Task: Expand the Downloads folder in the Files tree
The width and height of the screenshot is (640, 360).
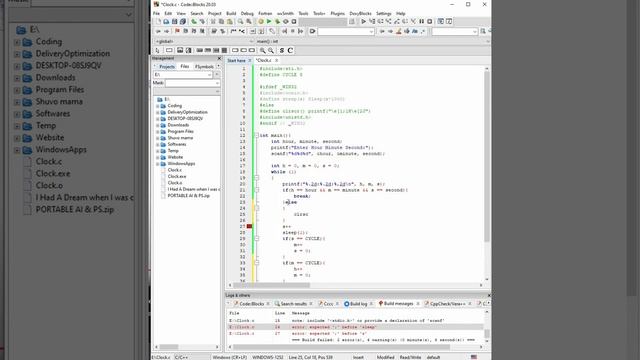Action: point(158,125)
